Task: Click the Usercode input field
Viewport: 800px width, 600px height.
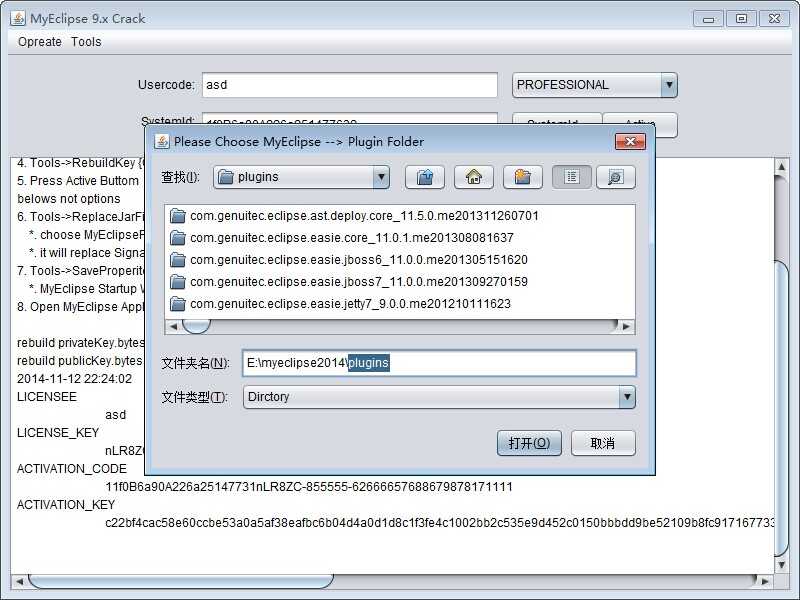Action: 350,85
